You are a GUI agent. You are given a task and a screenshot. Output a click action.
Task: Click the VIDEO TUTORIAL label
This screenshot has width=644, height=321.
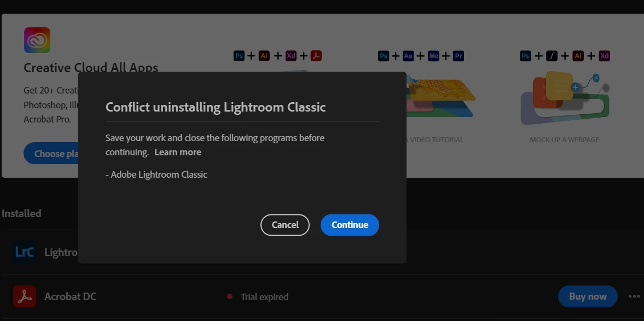pos(435,139)
